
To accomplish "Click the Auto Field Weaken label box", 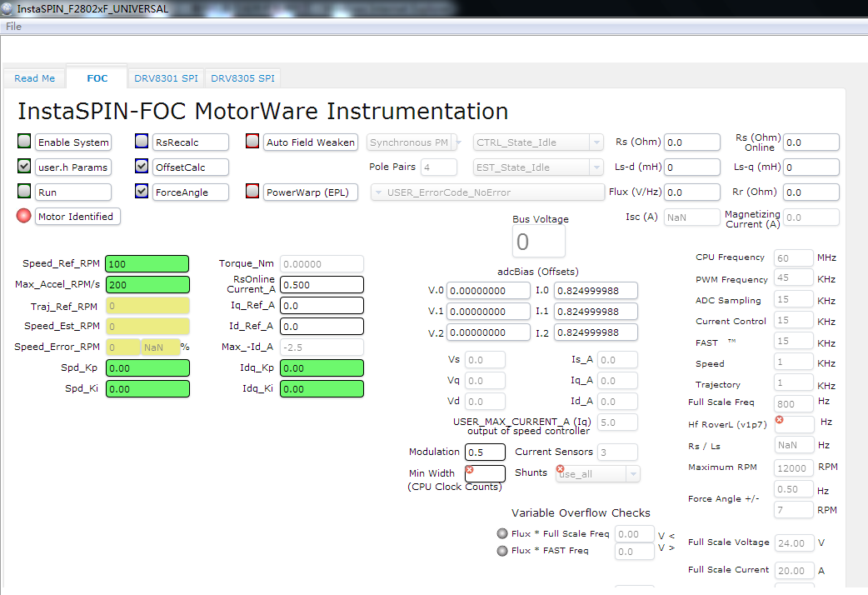I will [311, 142].
